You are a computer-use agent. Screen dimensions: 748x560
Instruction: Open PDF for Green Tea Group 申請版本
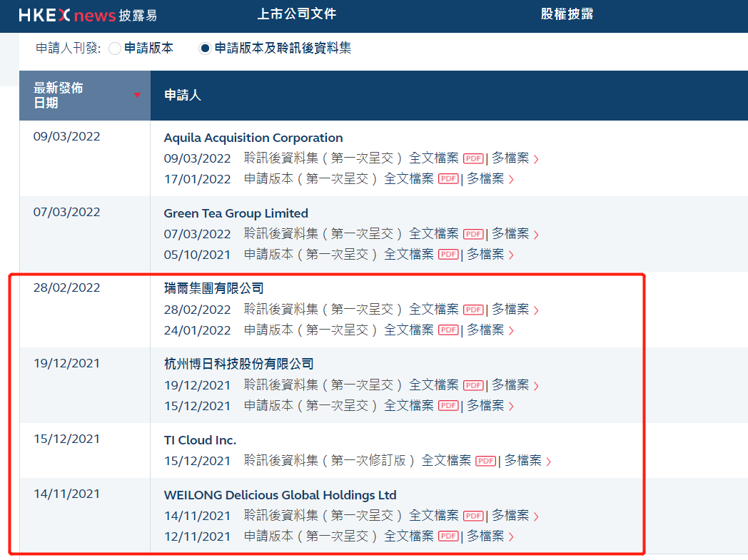(x=449, y=254)
